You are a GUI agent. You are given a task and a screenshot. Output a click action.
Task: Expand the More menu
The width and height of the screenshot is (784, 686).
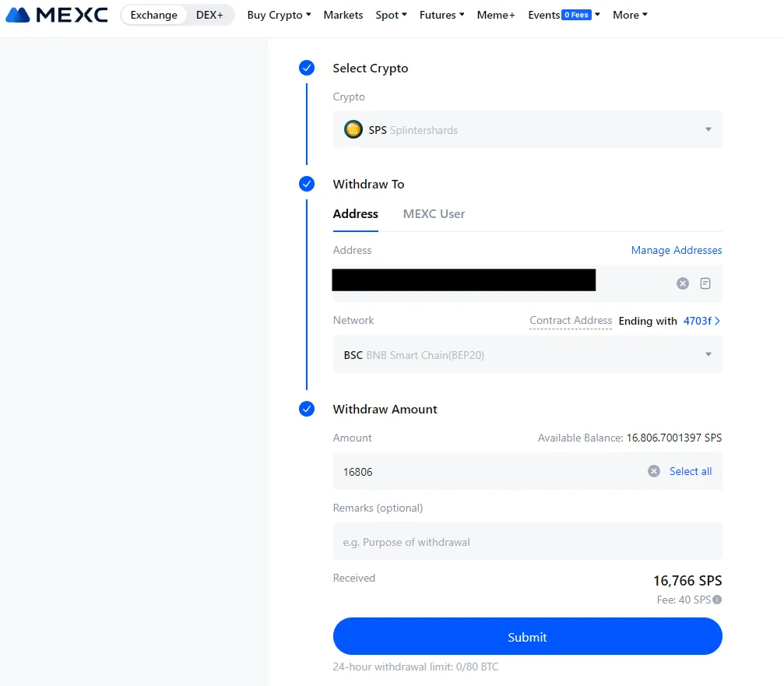pos(630,15)
